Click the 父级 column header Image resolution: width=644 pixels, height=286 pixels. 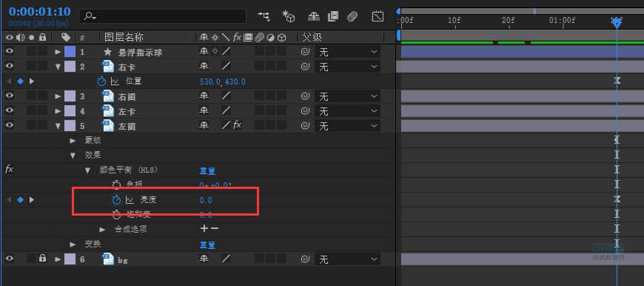(x=312, y=37)
